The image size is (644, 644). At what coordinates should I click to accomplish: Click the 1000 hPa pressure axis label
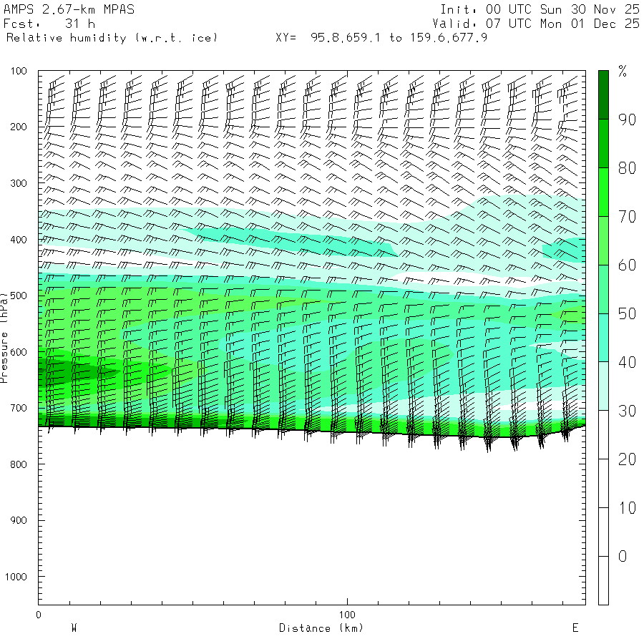[16, 577]
